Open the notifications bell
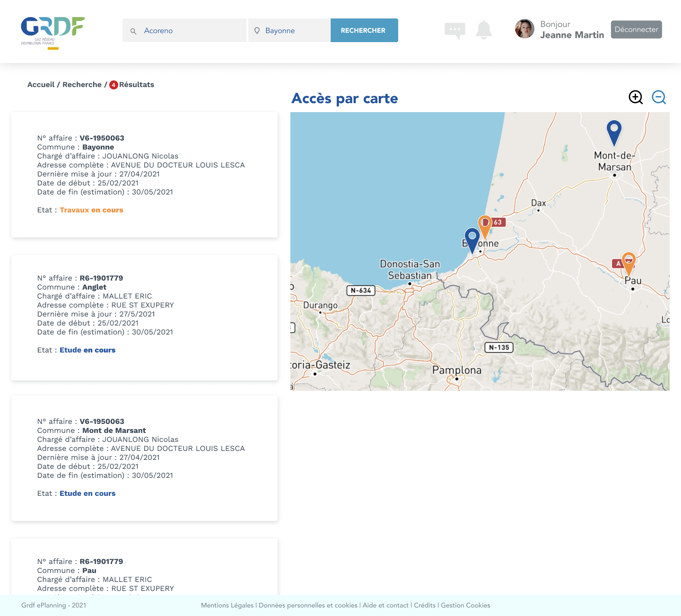This screenshot has width=681, height=616. (x=484, y=30)
